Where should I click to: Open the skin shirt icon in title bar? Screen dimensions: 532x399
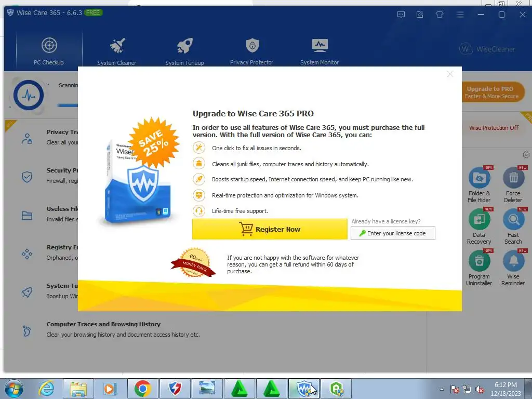(x=440, y=15)
